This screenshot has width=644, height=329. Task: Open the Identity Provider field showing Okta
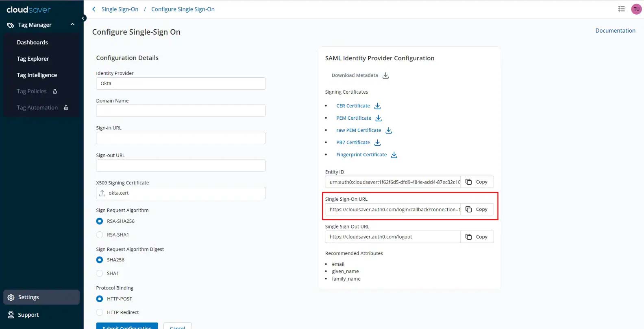point(181,83)
